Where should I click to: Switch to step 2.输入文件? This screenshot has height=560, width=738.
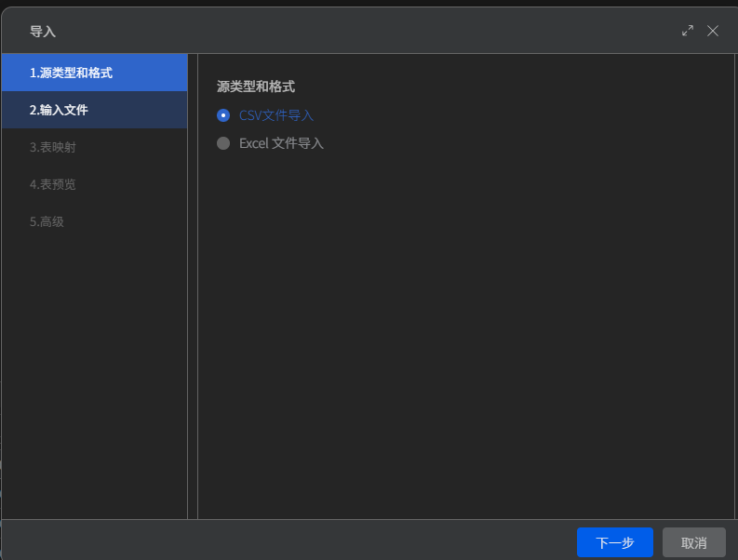point(95,110)
